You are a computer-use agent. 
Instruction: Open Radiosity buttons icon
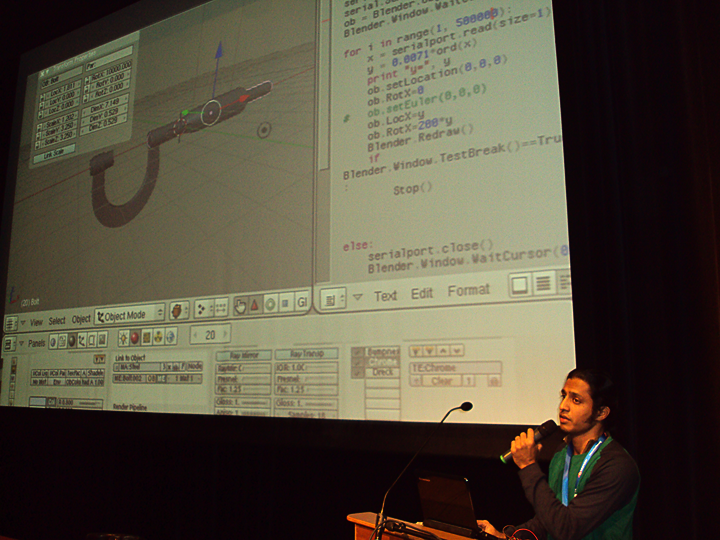pyautogui.click(x=158, y=337)
